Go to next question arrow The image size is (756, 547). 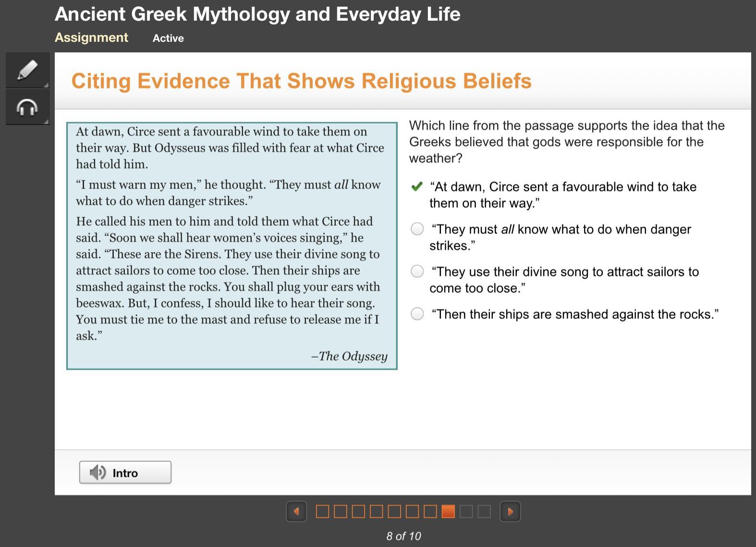510,511
